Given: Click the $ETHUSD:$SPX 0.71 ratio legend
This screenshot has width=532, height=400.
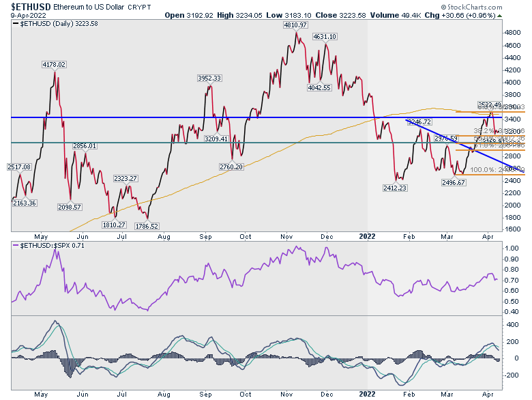Looking at the screenshot, I should pyautogui.click(x=48, y=246).
